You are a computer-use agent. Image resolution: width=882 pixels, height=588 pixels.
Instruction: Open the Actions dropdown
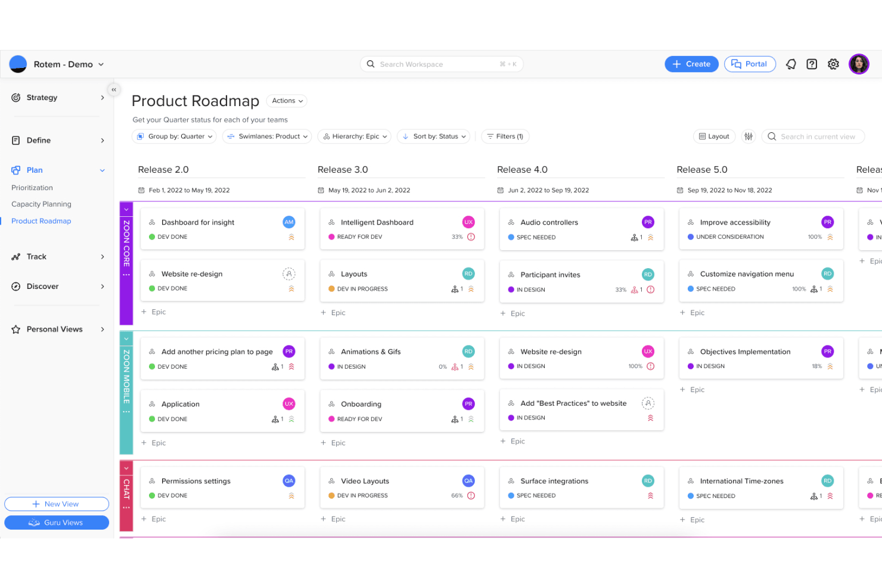[x=287, y=101]
